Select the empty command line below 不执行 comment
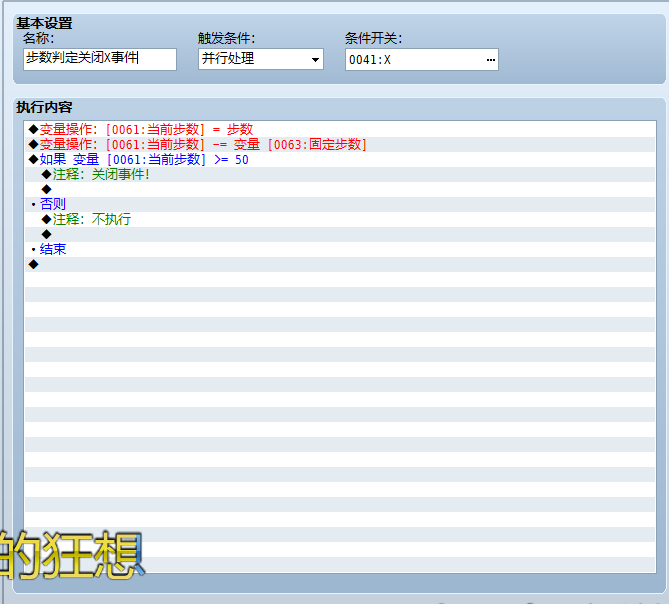The image size is (669, 604). click(340, 234)
